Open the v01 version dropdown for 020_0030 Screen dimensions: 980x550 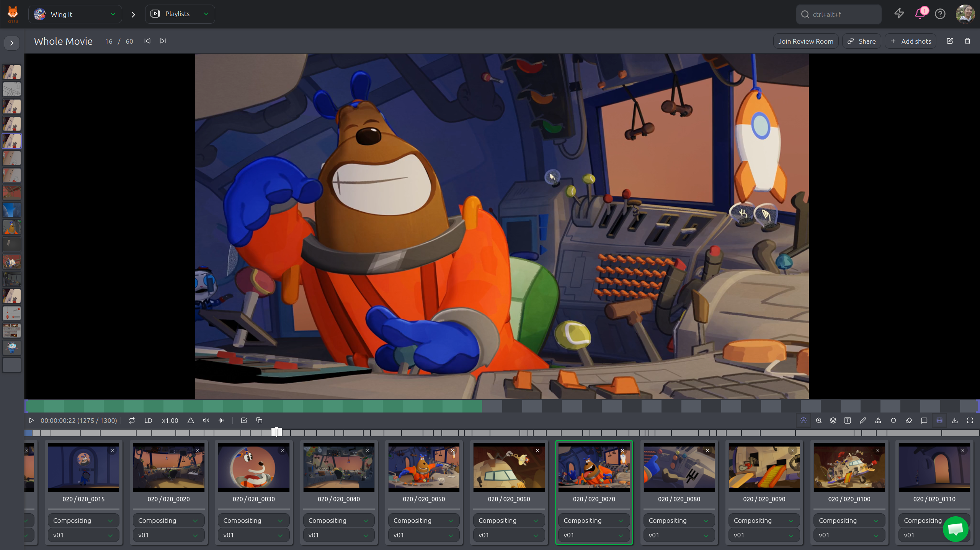[x=253, y=535]
